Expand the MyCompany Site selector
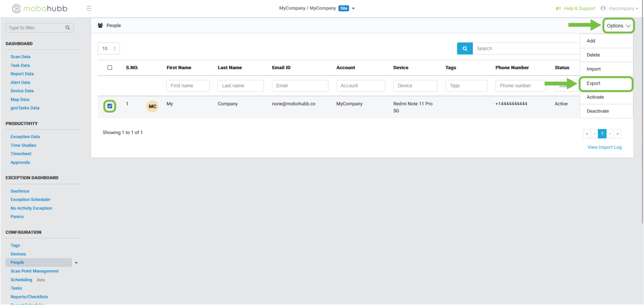 click(353, 8)
